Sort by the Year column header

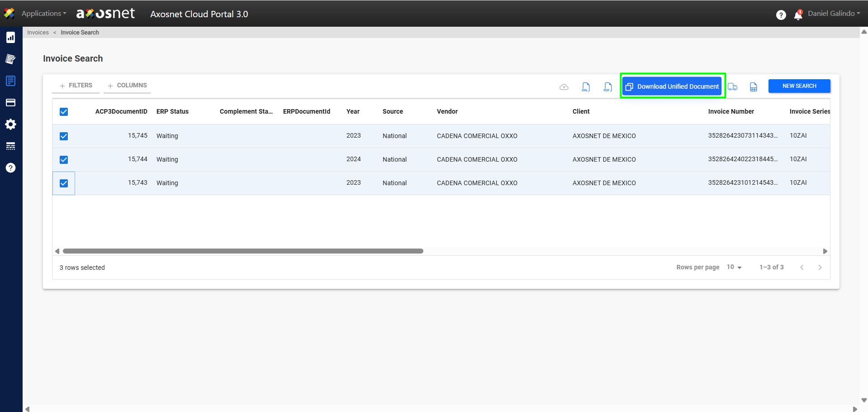[x=353, y=111]
